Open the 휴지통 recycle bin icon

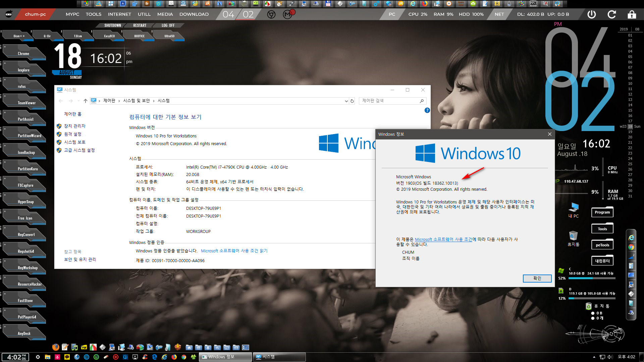[573, 239]
